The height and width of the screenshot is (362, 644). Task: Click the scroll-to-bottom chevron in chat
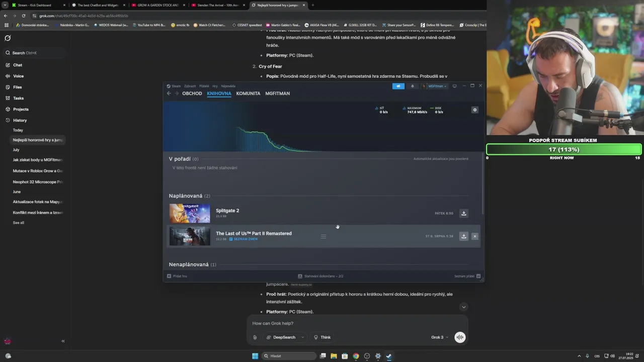(464, 307)
